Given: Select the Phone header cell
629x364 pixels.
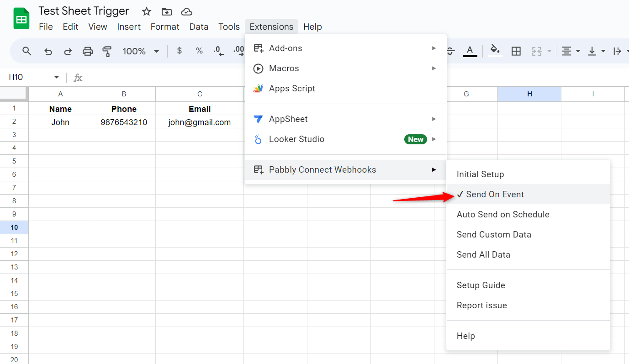Looking at the screenshot, I should point(124,109).
